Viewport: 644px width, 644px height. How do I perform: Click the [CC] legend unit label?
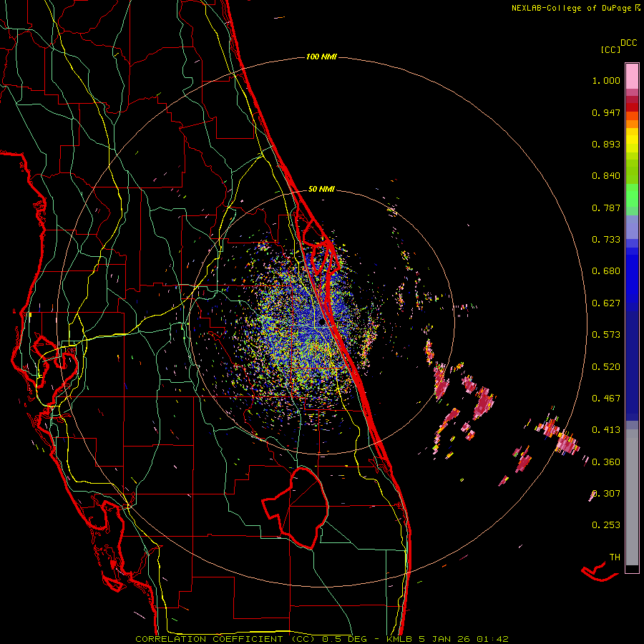(610, 49)
